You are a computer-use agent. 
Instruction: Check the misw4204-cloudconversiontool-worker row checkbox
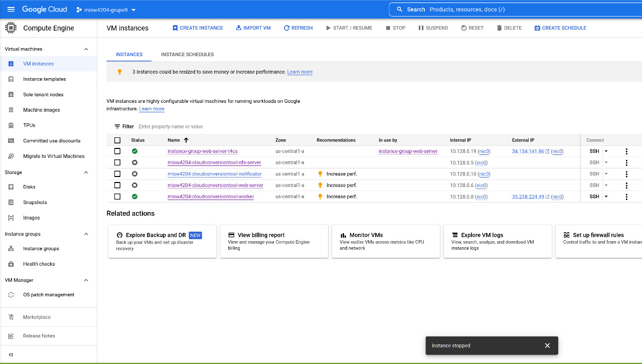coord(117,196)
